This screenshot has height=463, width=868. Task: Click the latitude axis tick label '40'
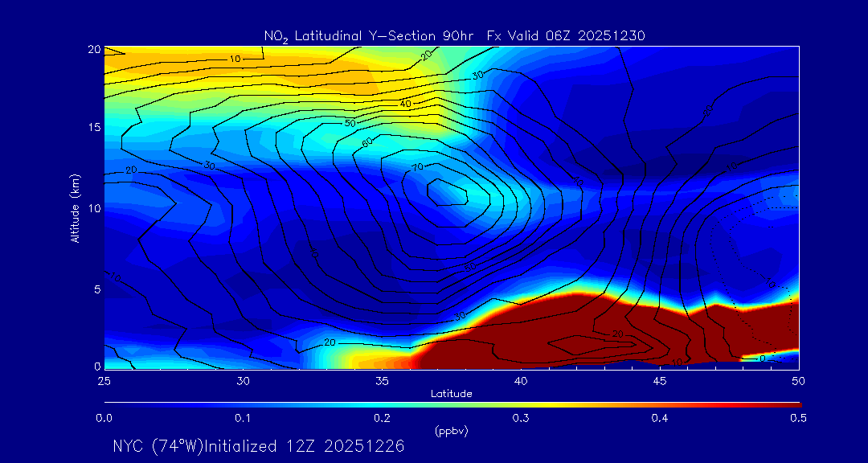pos(521,381)
